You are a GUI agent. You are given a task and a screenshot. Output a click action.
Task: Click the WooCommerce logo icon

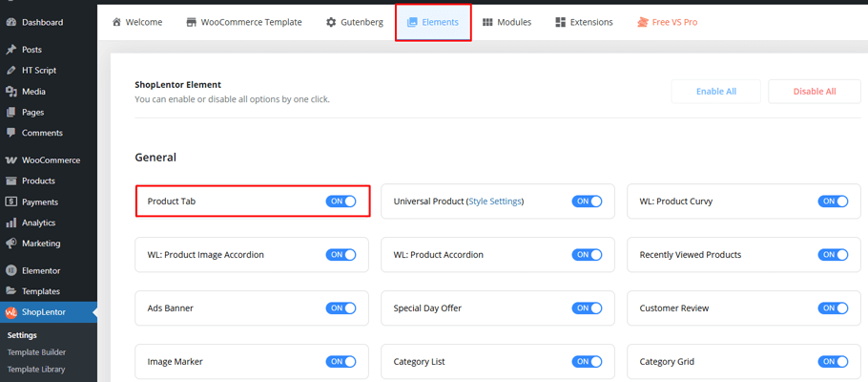[10, 160]
